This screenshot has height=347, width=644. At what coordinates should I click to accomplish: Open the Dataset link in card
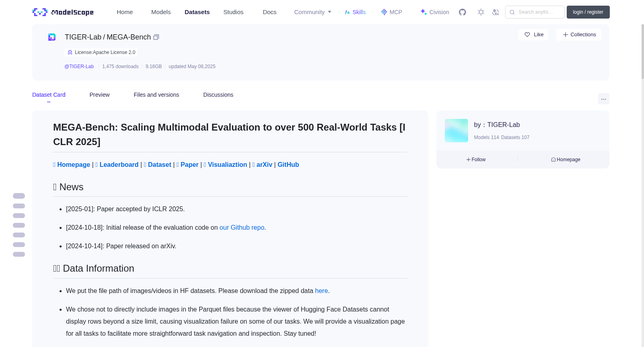pos(157,164)
